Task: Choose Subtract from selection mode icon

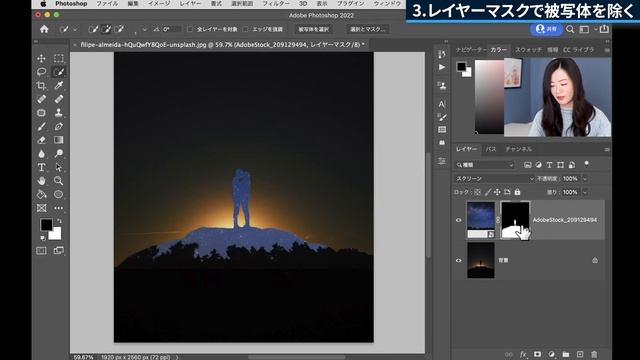Action: click(x=120, y=29)
